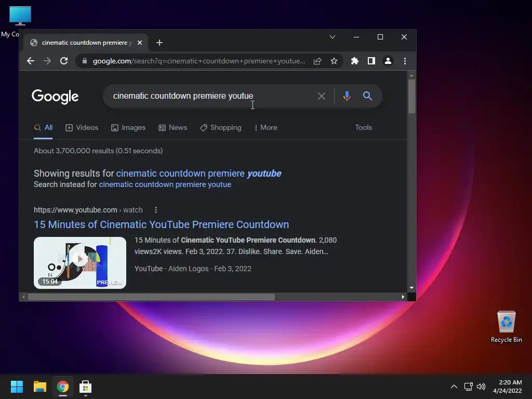Open the volume tray icon
The height and width of the screenshot is (399, 532).
click(481, 387)
